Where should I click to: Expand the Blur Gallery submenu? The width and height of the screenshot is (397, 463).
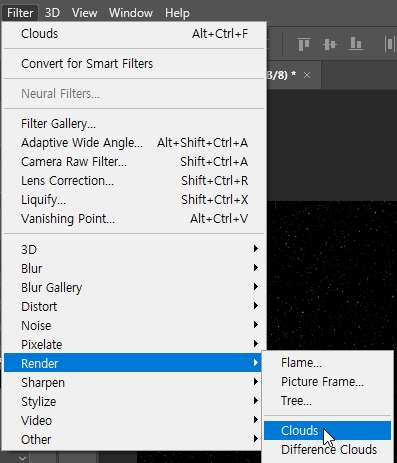[134, 287]
